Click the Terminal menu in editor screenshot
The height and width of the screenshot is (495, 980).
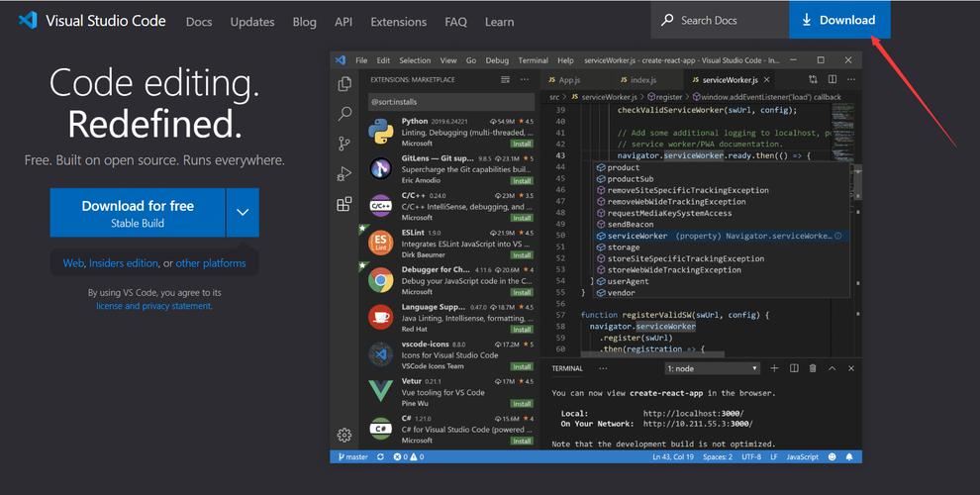coord(534,60)
